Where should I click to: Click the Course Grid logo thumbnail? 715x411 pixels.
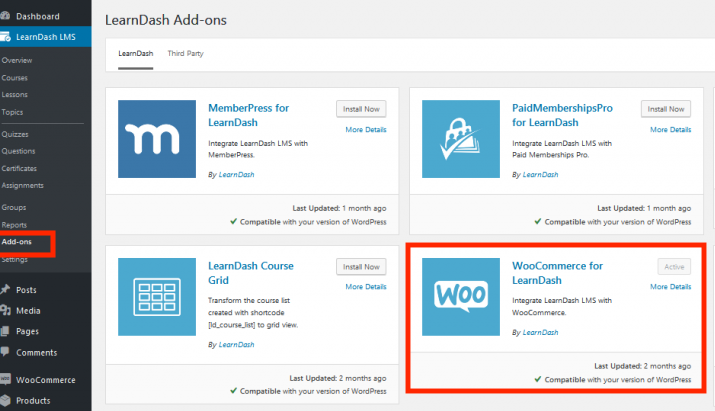tap(157, 297)
